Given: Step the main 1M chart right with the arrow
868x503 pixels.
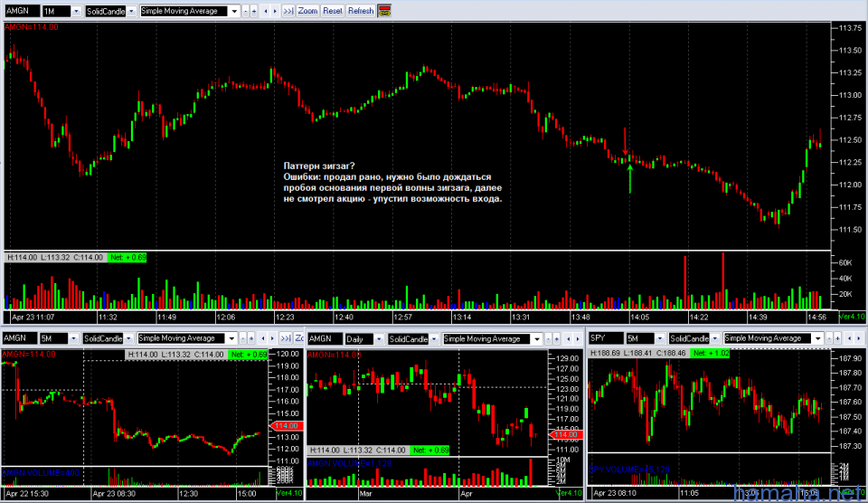Looking at the screenshot, I should click(x=275, y=11).
